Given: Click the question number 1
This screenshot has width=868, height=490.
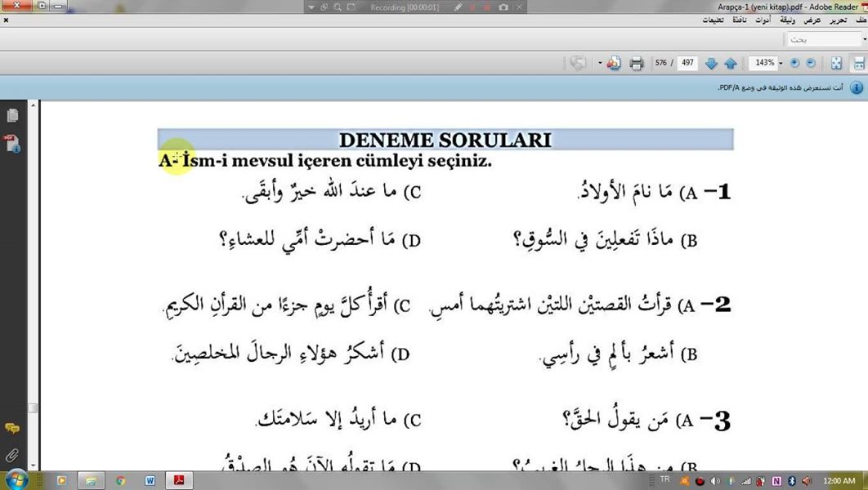Looking at the screenshot, I should 723,192.
